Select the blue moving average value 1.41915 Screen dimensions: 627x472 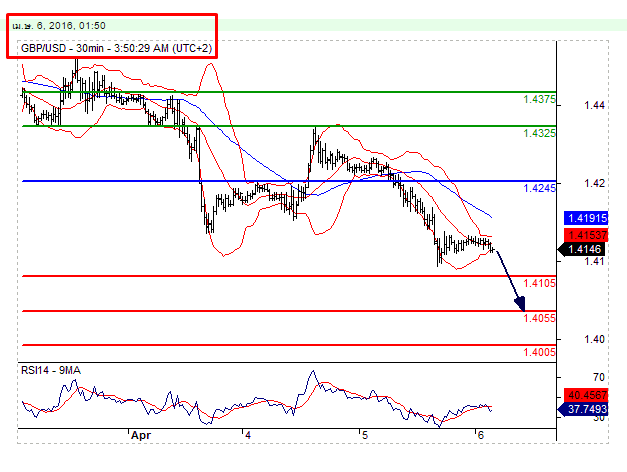tap(586, 218)
